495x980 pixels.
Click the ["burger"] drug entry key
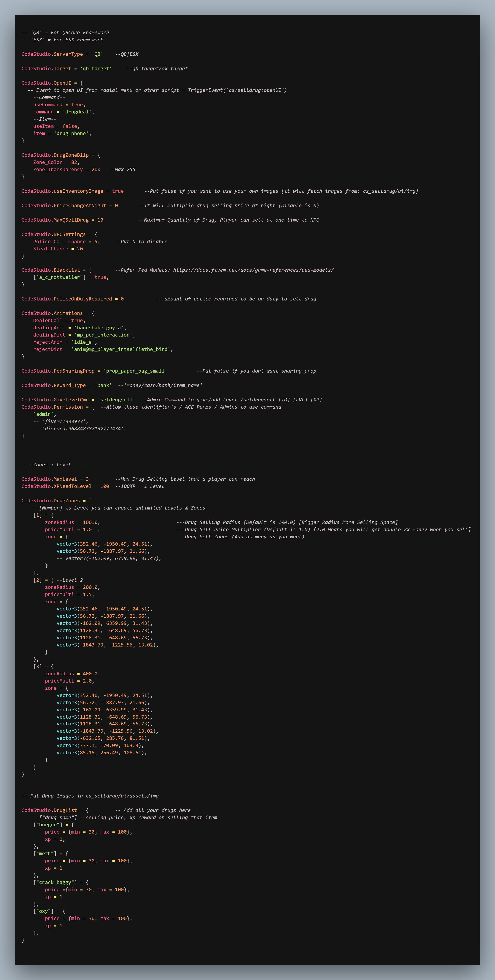tap(48, 825)
